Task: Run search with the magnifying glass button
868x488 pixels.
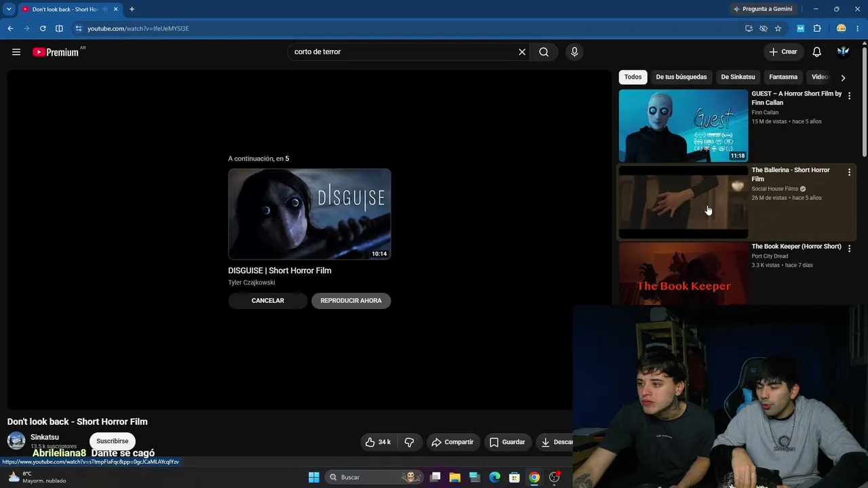Action: (544, 52)
